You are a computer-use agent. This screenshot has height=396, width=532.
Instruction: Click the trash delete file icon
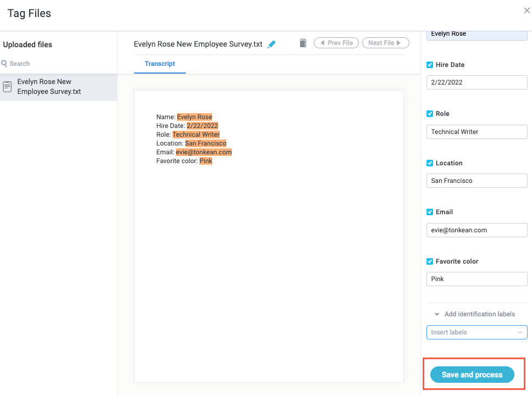coord(303,43)
